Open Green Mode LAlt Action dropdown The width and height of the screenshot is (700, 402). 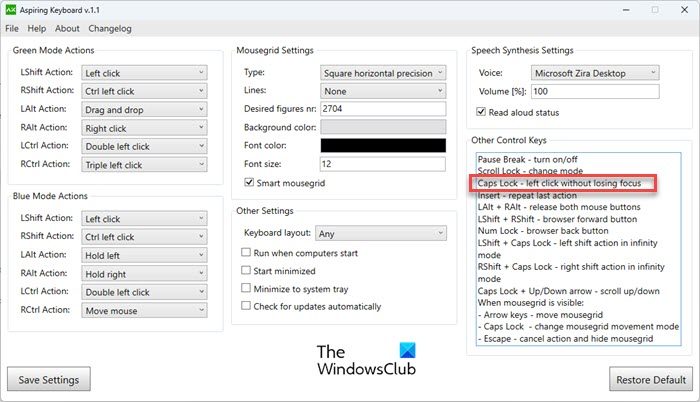pos(144,109)
